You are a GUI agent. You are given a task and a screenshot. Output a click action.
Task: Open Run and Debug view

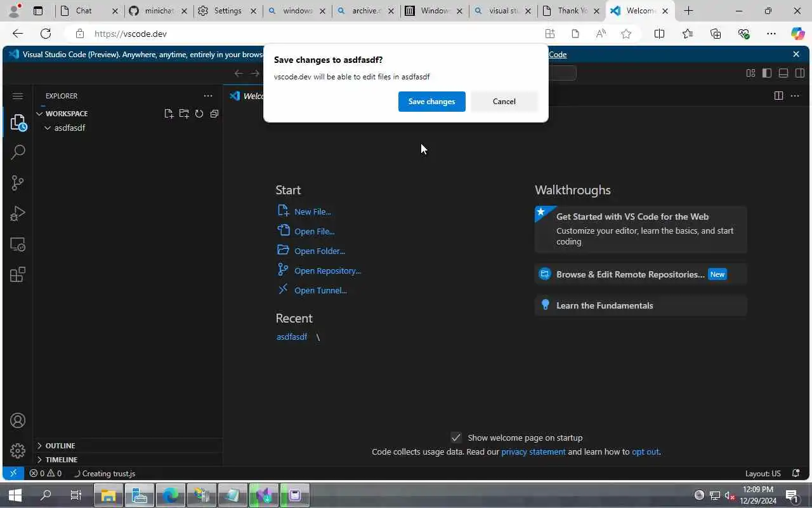tap(18, 213)
